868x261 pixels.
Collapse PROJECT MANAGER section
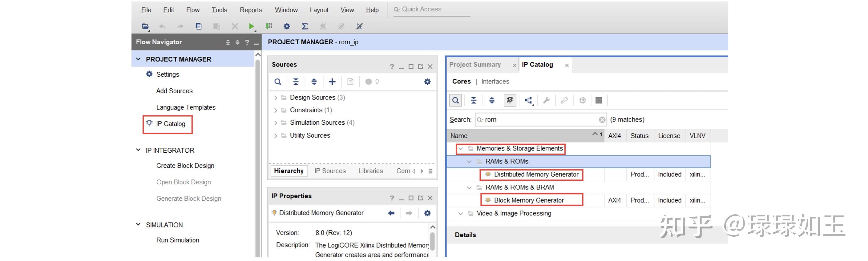point(138,59)
